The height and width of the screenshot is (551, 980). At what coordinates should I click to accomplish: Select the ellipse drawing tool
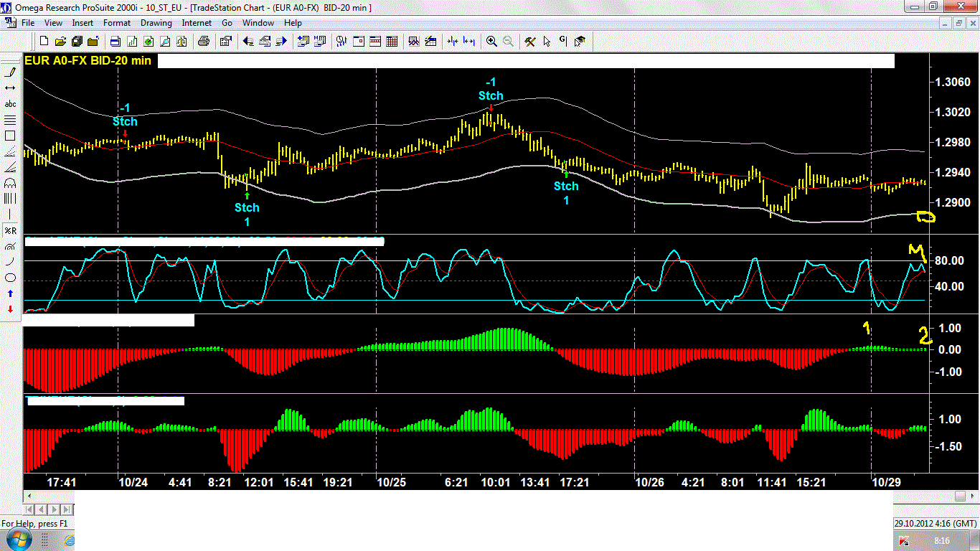point(10,278)
